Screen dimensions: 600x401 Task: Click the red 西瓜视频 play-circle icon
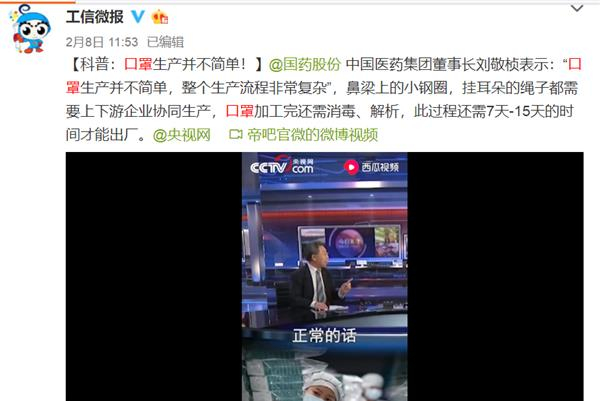click(x=351, y=167)
